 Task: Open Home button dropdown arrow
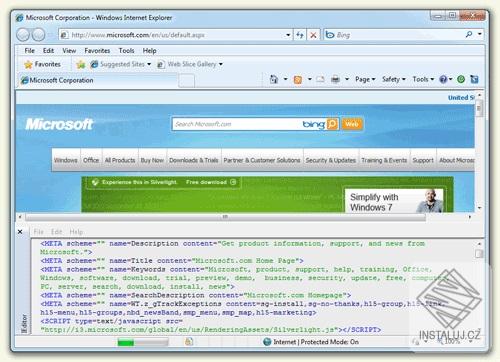tap(285, 79)
